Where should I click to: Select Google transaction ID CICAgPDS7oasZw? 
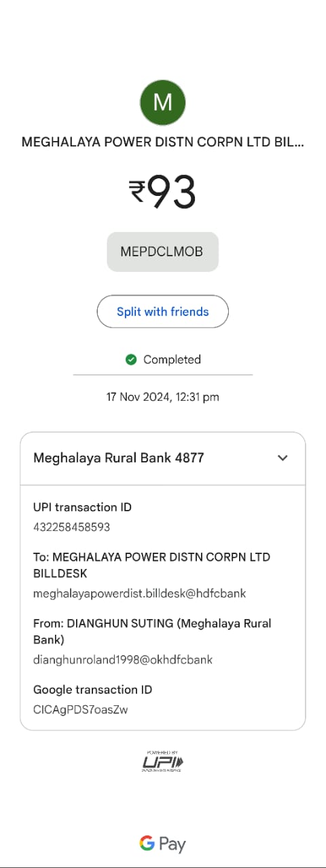81,710
